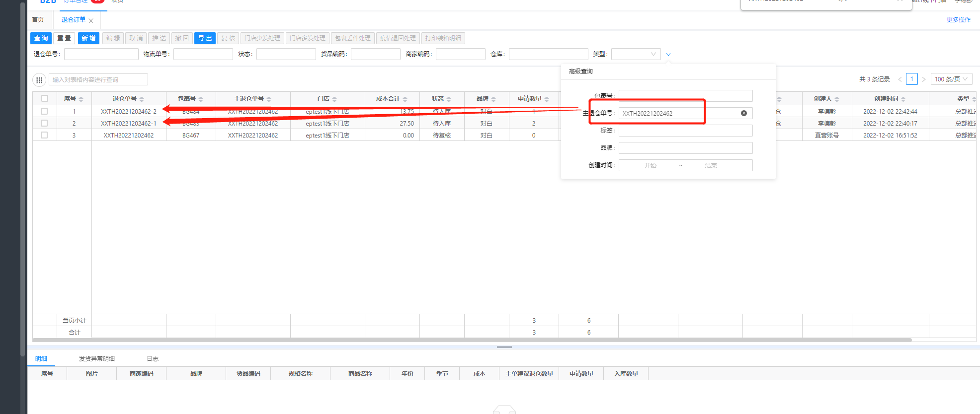The width and height of the screenshot is (980, 414).
Task: Open the table column settings grid icon
Action: [39, 80]
